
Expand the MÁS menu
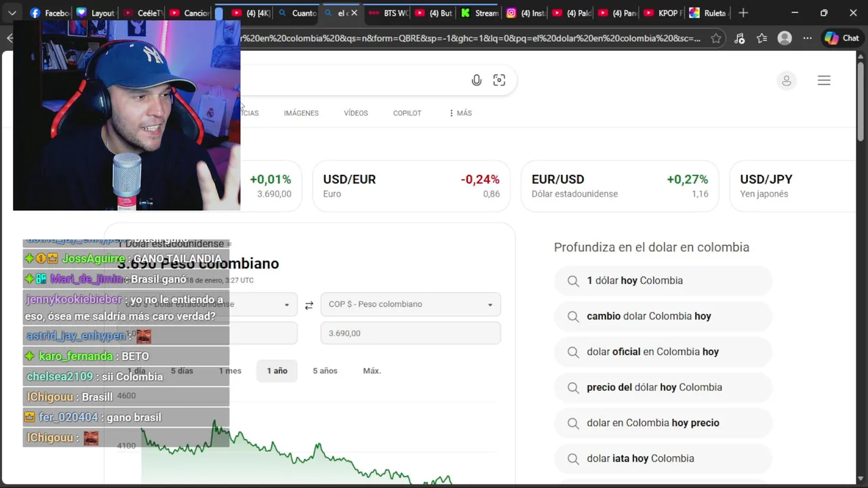(x=460, y=113)
